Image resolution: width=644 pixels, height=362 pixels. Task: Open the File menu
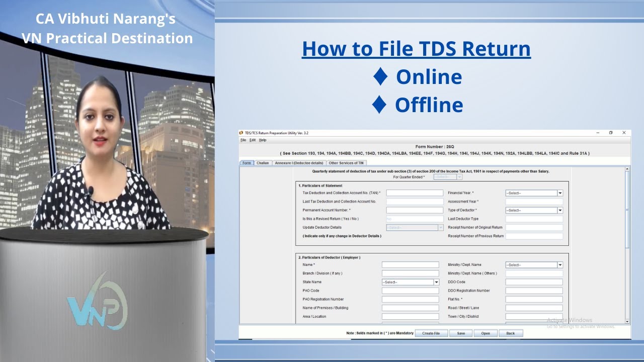pos(243,140)
